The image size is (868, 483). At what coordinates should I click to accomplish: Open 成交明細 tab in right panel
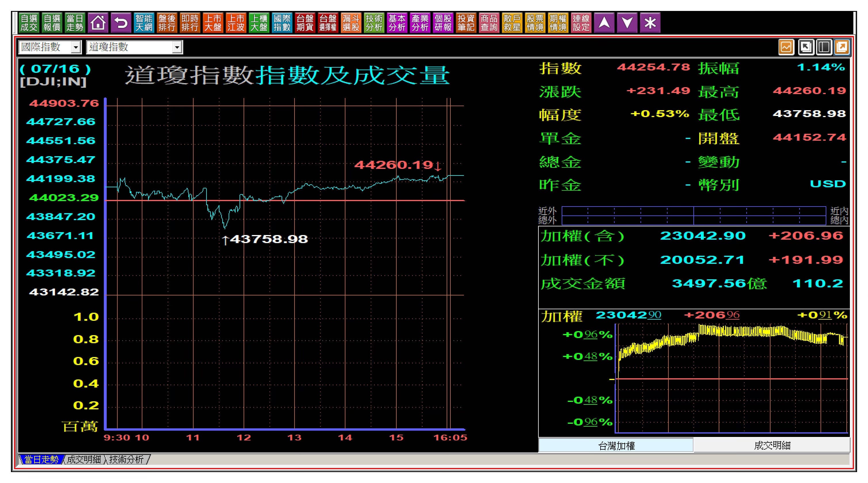click(x=772, y=446)
